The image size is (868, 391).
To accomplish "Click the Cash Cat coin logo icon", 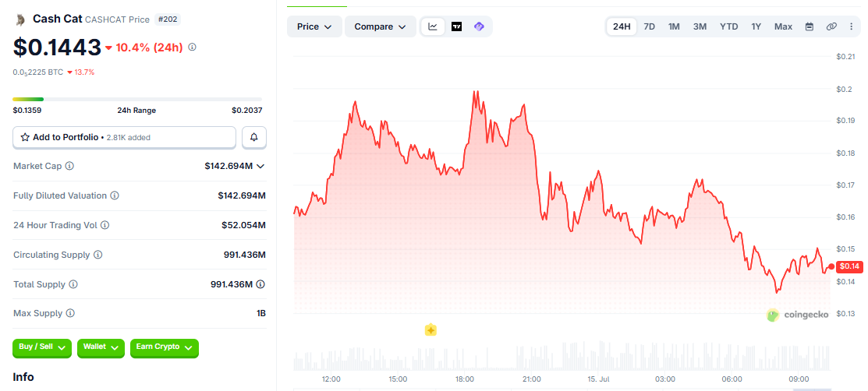I will pos(20,20).
